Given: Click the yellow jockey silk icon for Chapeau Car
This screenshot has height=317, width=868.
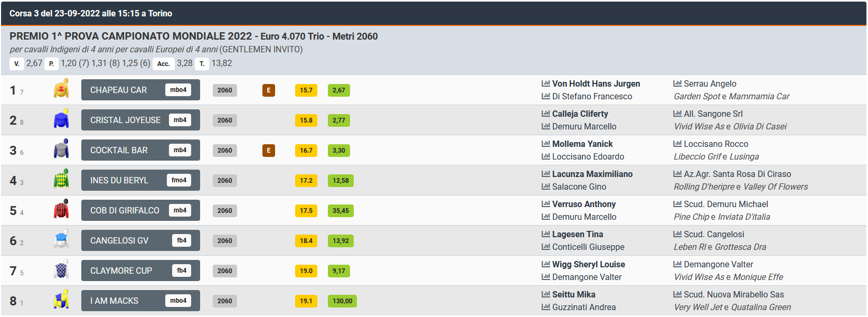Looking at the screenshot, I should [x=62, y=89].
